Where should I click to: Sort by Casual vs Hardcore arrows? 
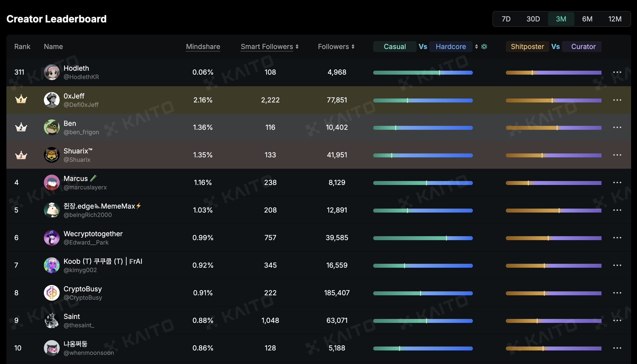(476, 47)
